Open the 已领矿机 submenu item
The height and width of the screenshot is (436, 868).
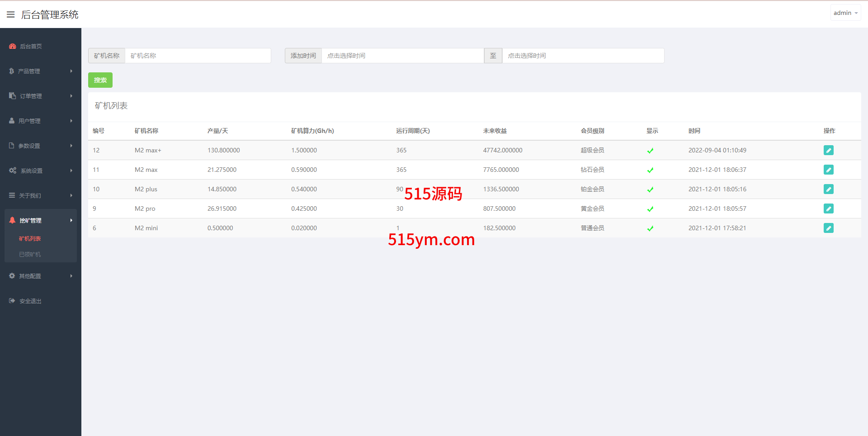(30, 254)
